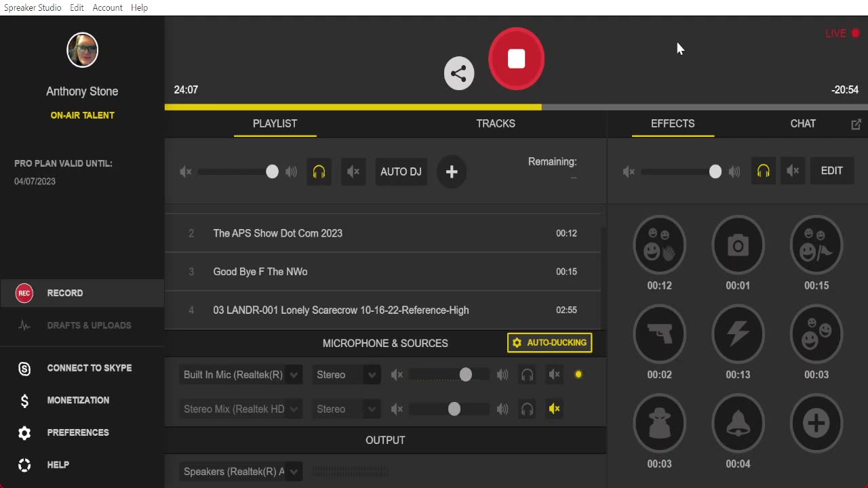
Task: Open the Built In Mic device dropdown
Action: tap(241, 375)
